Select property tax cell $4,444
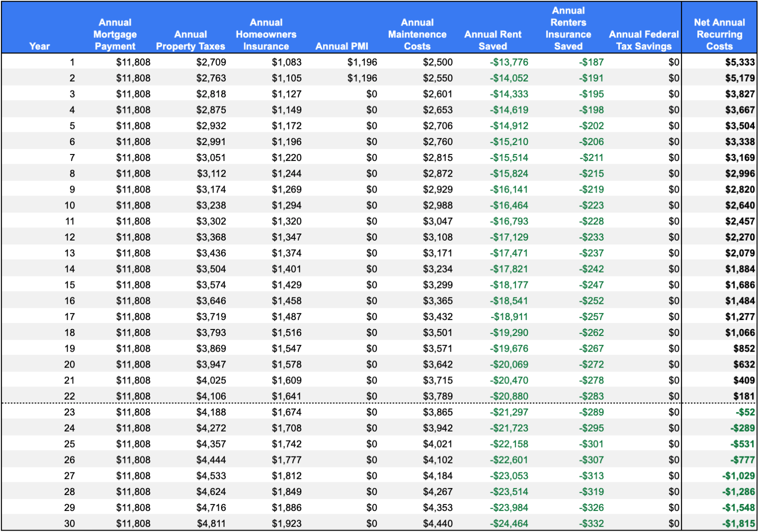The height and width of the screenshot is (532, 759). pos(211,460)
